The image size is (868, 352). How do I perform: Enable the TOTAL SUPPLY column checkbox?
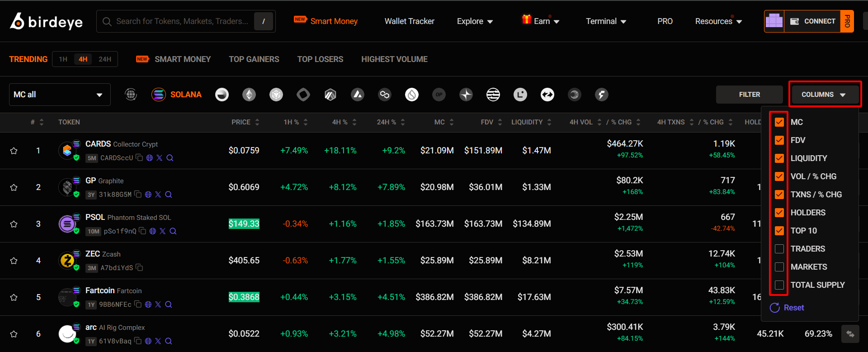779,285
